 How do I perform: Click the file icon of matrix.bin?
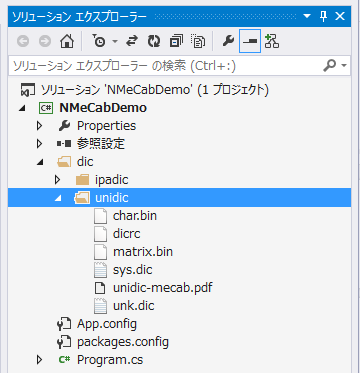(x=100, y=252)
